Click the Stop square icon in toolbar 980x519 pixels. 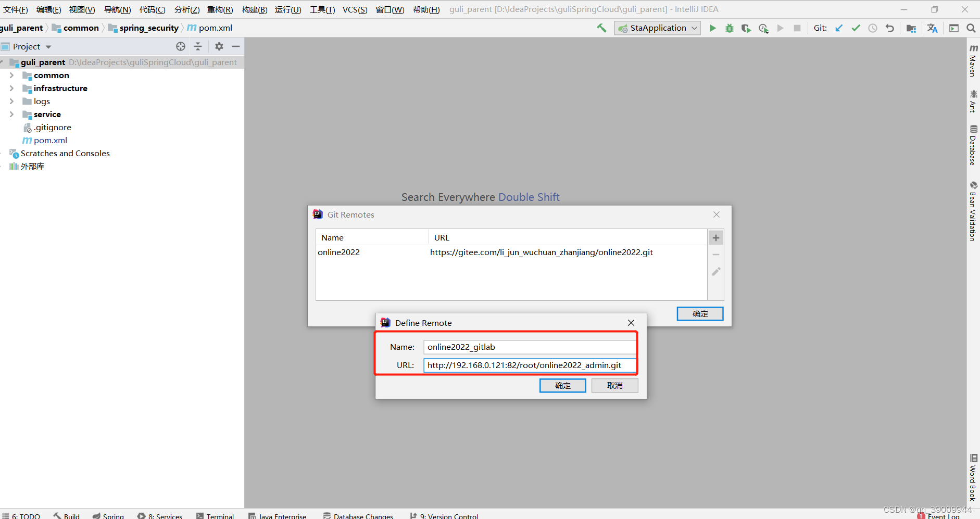(x=797, y=28)
